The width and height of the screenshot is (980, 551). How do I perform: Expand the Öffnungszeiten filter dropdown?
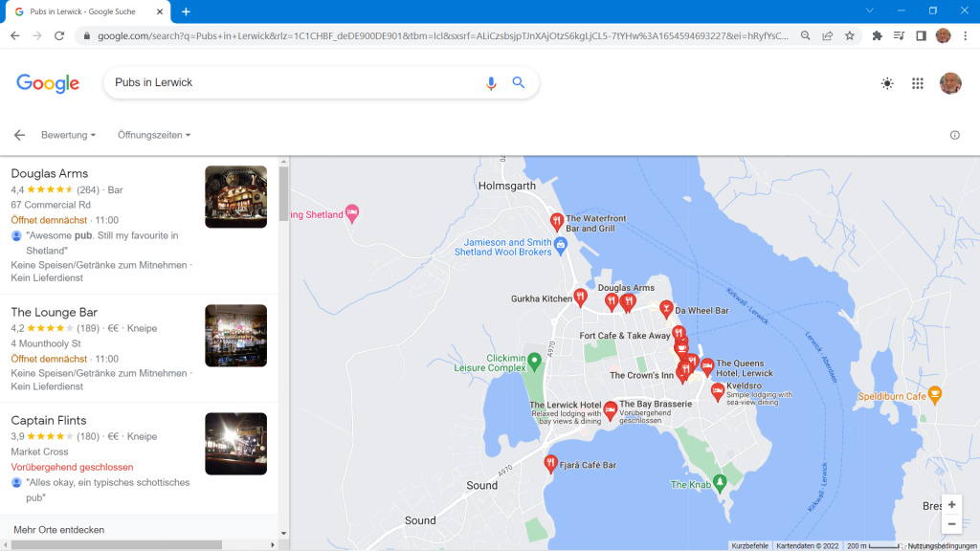tap(154, 135)
